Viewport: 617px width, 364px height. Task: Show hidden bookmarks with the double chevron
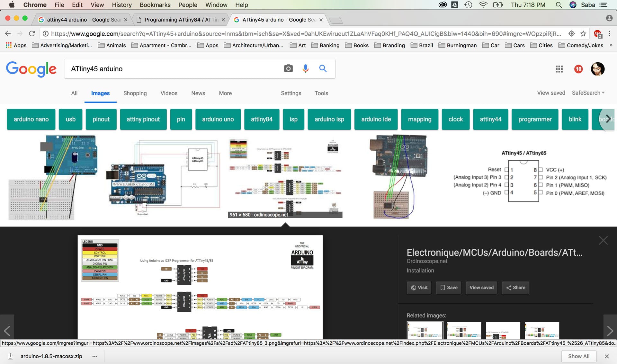click(611, 45)
